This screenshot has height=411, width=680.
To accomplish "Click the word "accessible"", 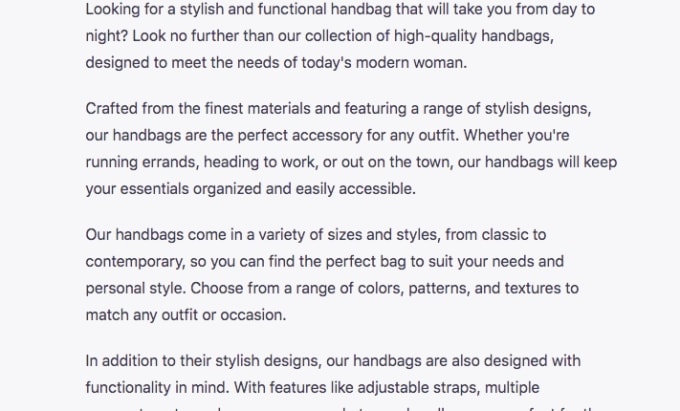I will click(x=376, y=189).
